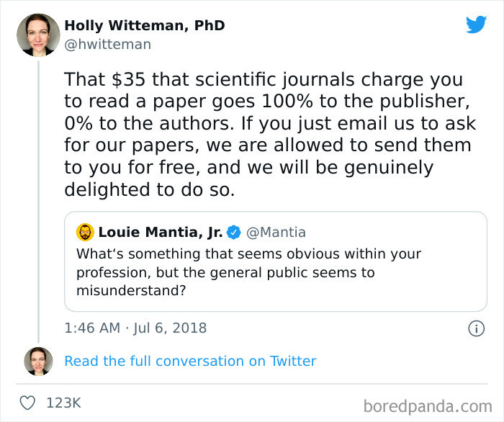Open the tweet info icon
504x422 pixels.
point(476,328)
